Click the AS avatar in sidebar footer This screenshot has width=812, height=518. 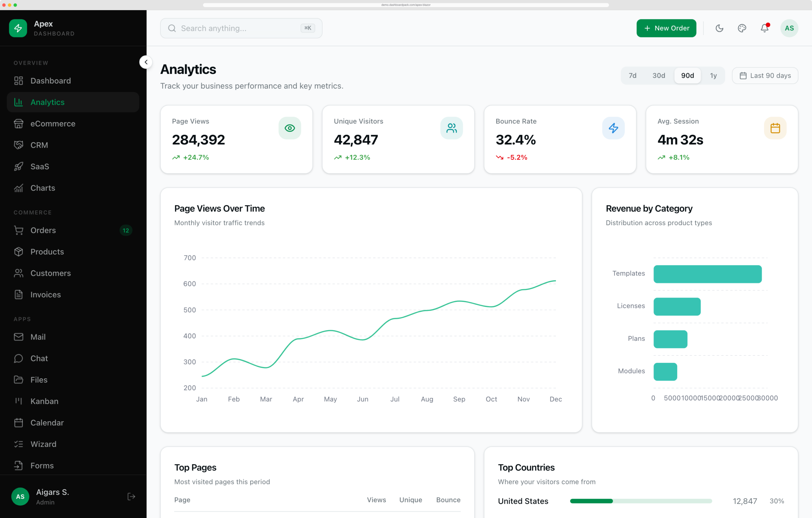20,496
